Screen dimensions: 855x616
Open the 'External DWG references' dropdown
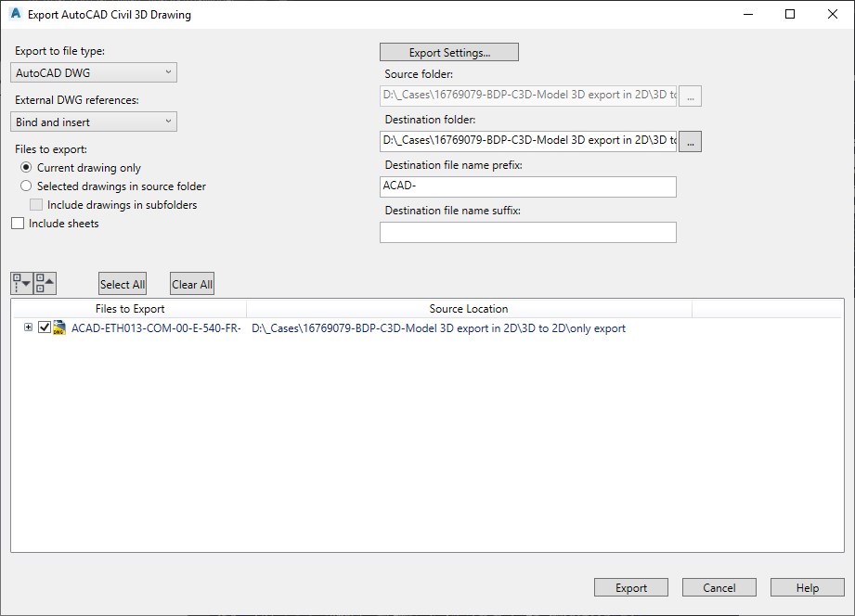pos(93,122)
